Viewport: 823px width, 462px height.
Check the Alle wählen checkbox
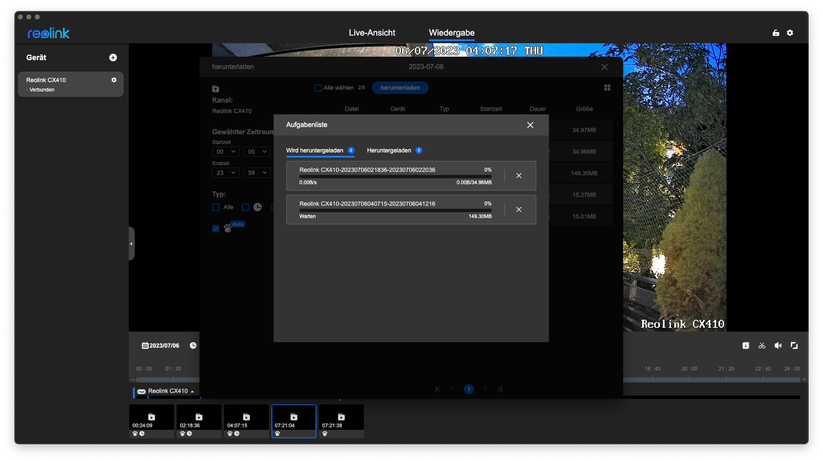pyautogui.click(x=318, y=88)
